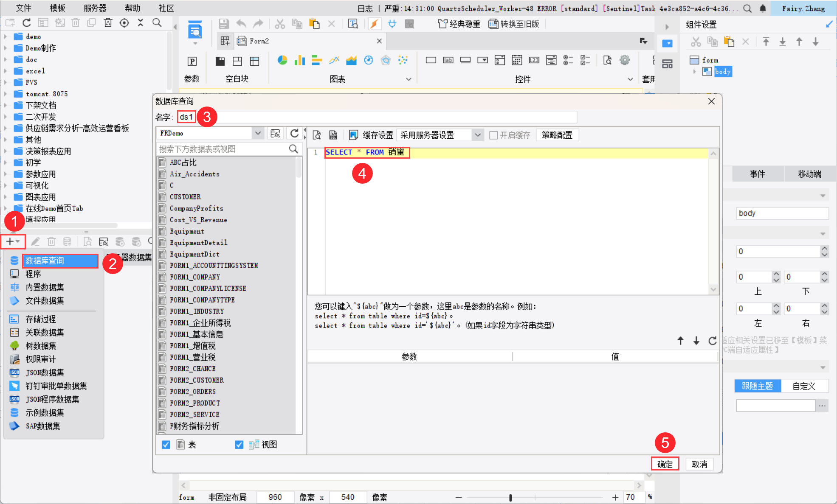This screenshot has height=504, width=837.
Task: Click the Fairy.Zhang user account
Action: tap(803, 8)
